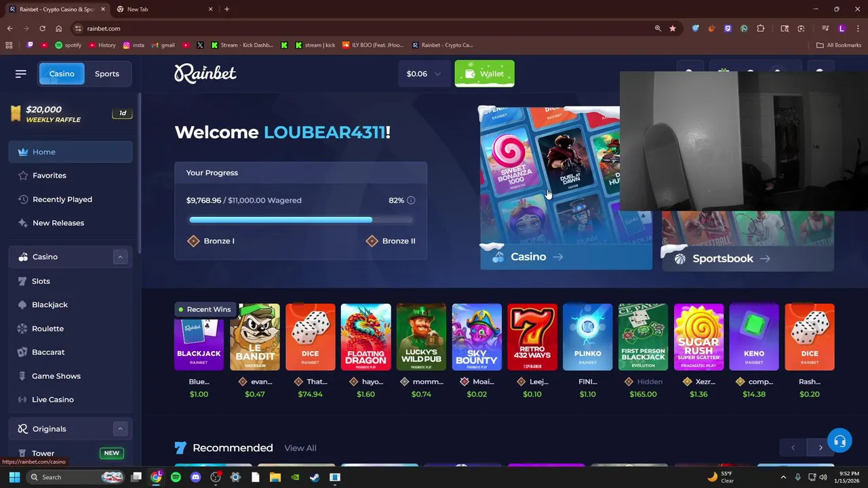Open the $20,000 Weekly Raffle banner
This screenshot has height=488, width=868.
click(x=71, y=114)
